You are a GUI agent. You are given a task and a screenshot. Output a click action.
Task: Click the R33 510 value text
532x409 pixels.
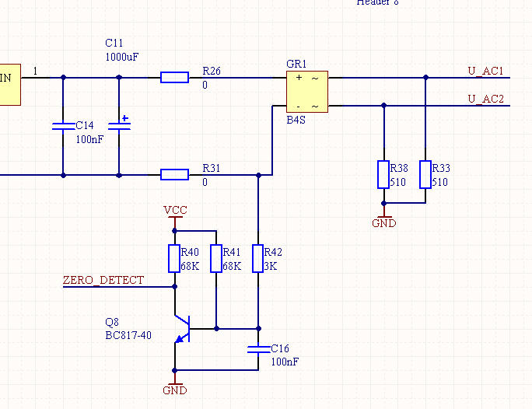pos(439,182)
